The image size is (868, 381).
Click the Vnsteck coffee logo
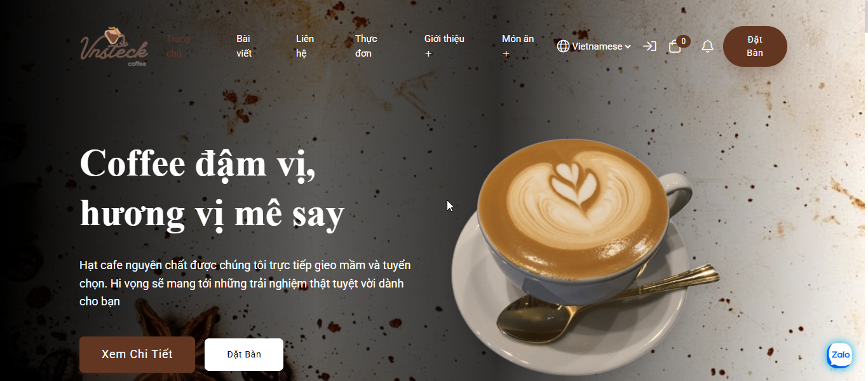[114, 46]
